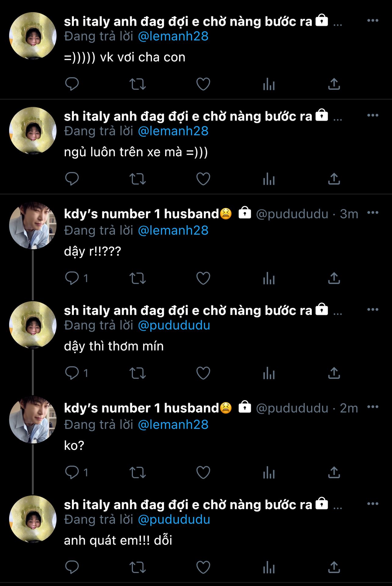Screen dimensions: 392x586
Task: Open more options menu on "dậy r!!???" tweet
Action: pos(373,213)
